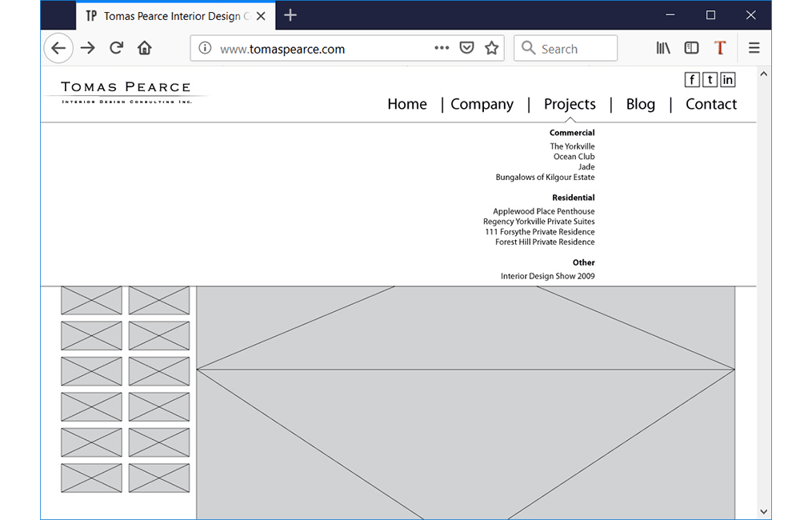Go to the Home menu item
The image size is (812, 520).
407,104
